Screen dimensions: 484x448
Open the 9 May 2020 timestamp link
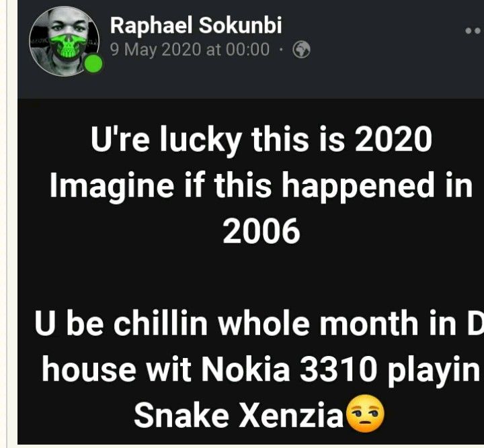(190, 50)
